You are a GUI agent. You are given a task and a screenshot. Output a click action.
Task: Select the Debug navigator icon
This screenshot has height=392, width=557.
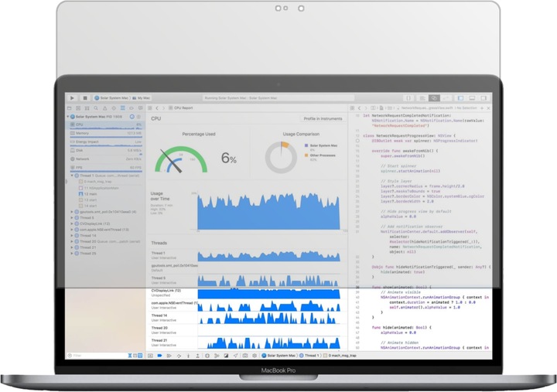[x=122, y=108]
